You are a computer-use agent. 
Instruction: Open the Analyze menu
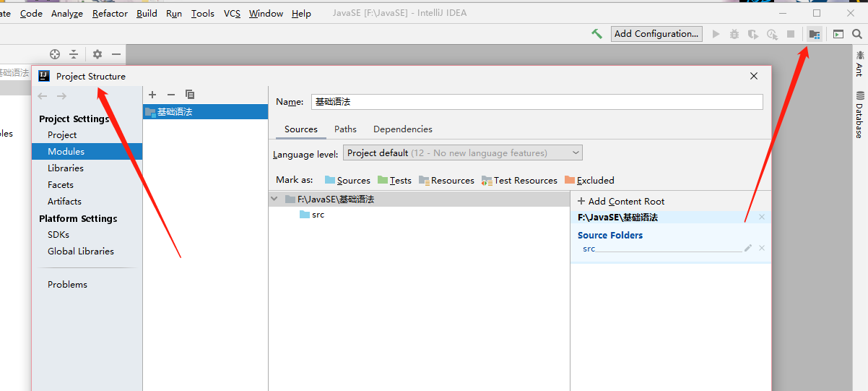tap(67, 14)
